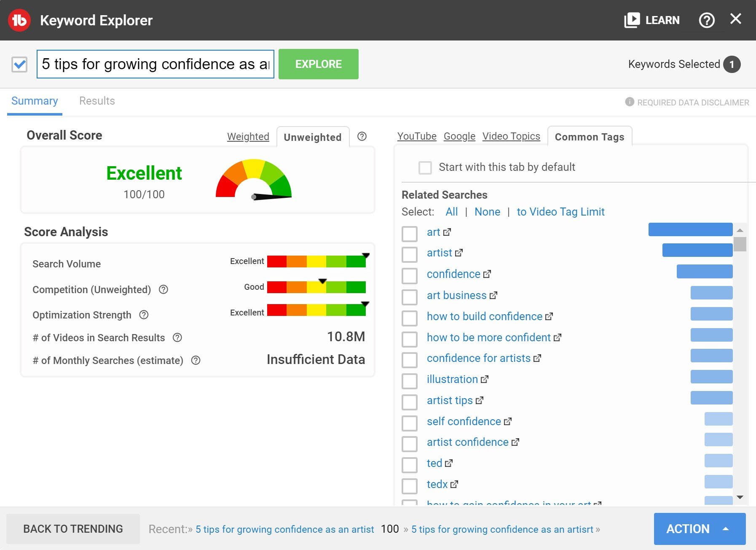Screen dimensions: 756x550
Task: Click info icon for Required Data Disclaimer
Action: [629, 102]
